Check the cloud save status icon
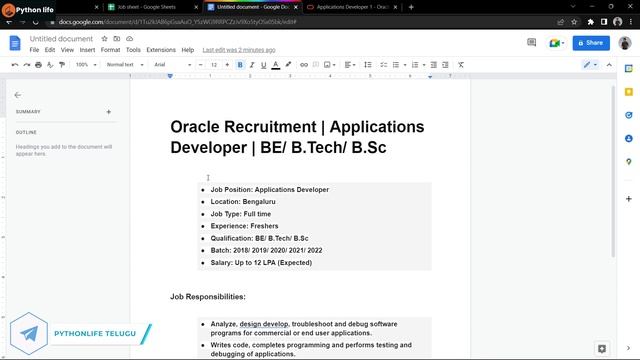 tap(129, 39)
